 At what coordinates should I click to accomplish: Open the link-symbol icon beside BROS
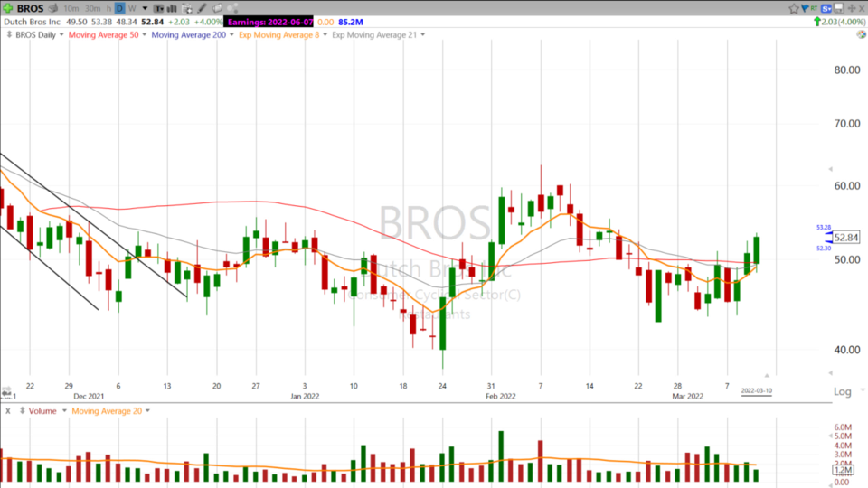point(53,8)
